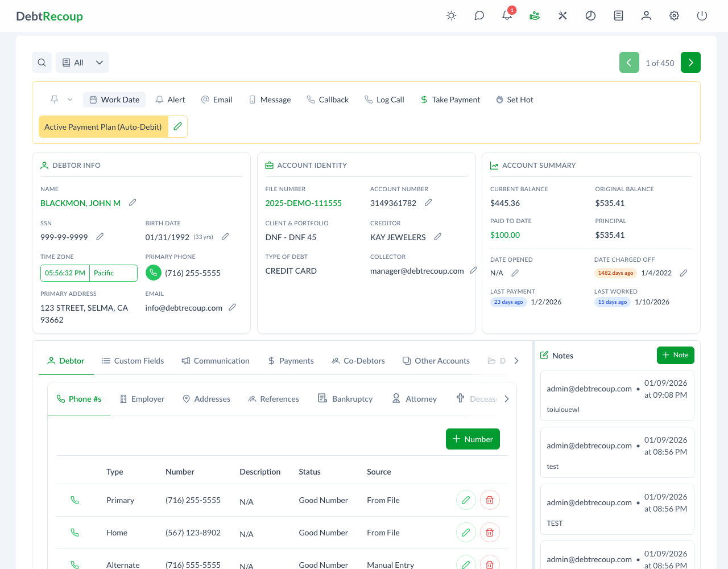The image size is (728, 569).
Task: Open the All filter dropdown
Action: [x=82, y=63]
